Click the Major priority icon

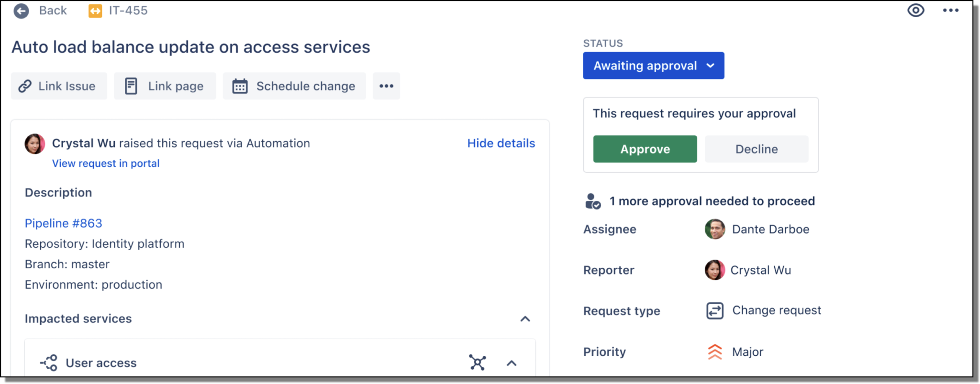click(714, 352)
